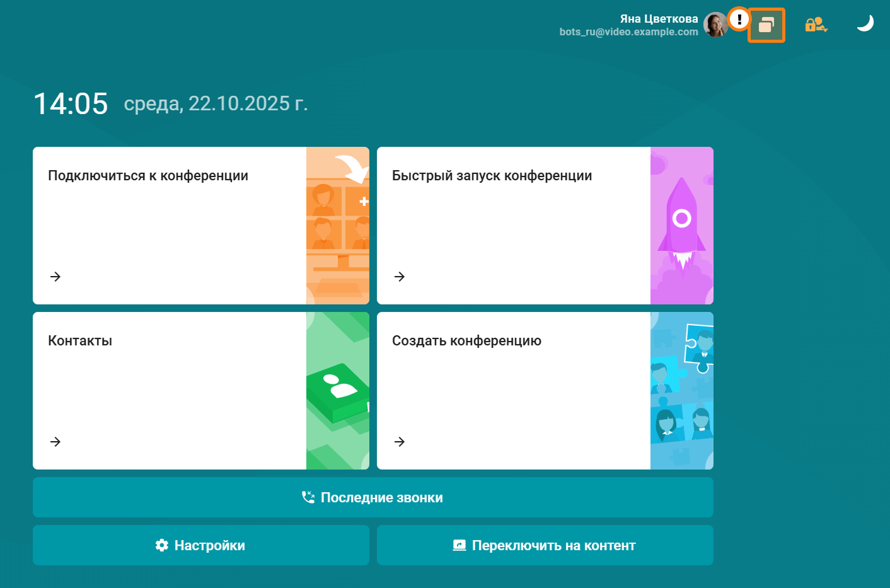Click the screen share icon on Переключить на контент
890x588 pixels.
459,545
